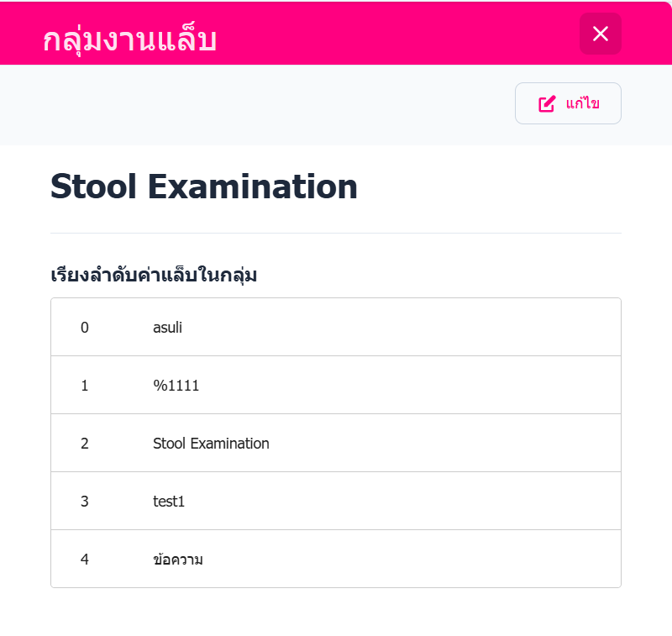Click order number 3 beside test1

84,502
